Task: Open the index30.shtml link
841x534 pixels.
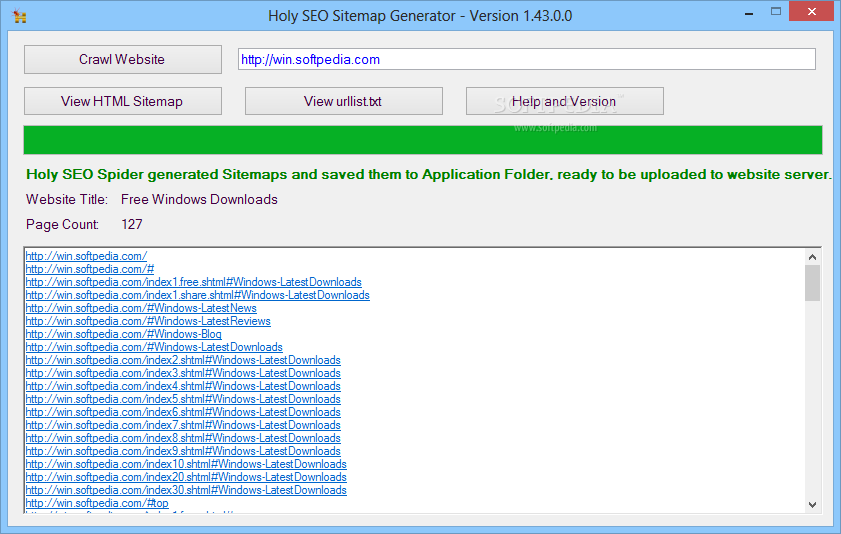Action: click(x=186, y=490)
